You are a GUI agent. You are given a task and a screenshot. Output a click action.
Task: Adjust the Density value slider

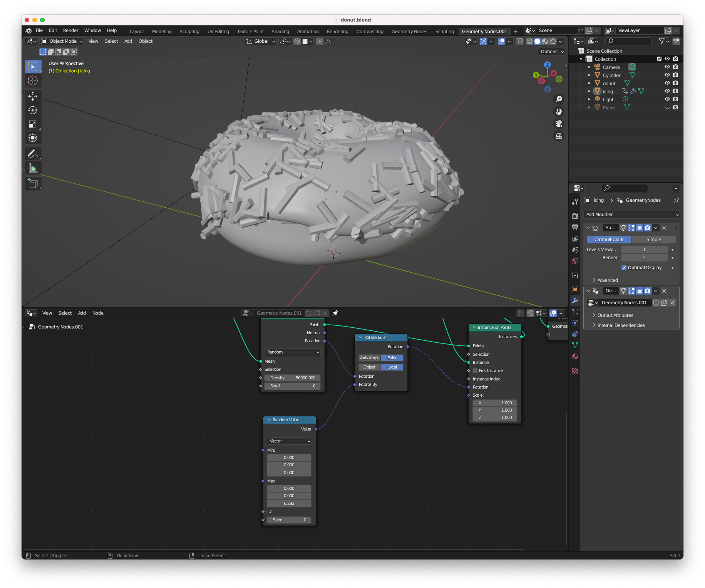pos(292,378)
